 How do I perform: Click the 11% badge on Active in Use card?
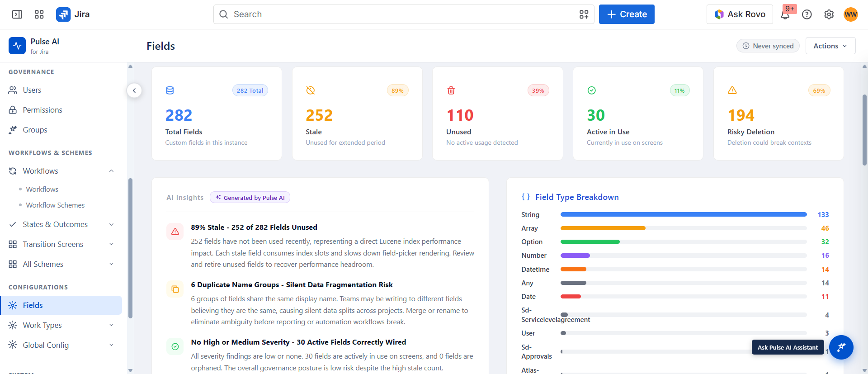tap(679, 90)
